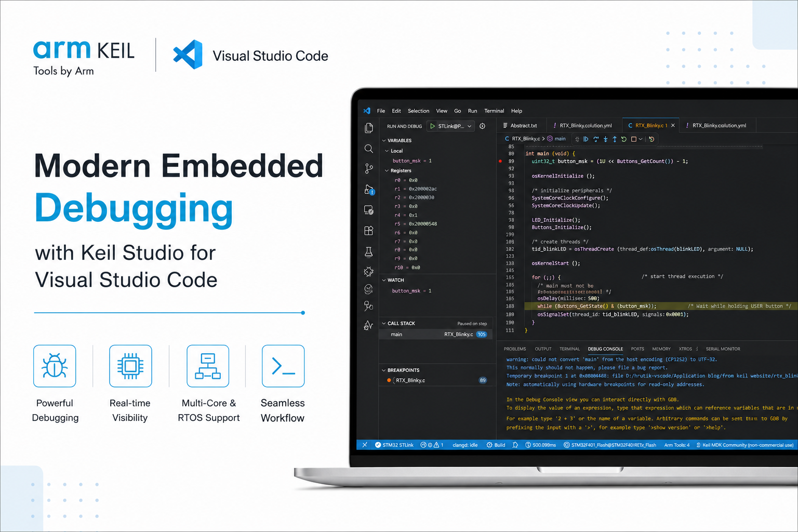The height and width of the screenshot is (532, 798).
Task: Switch to the MEMORY panel tab
Action: [661, 349]
